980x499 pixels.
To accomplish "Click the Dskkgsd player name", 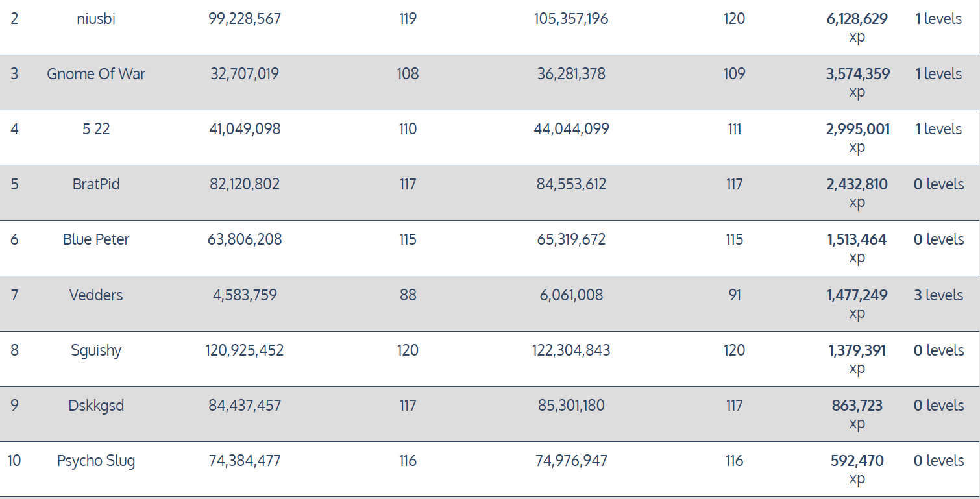I will pyautogui.click(x=96, y=406).
